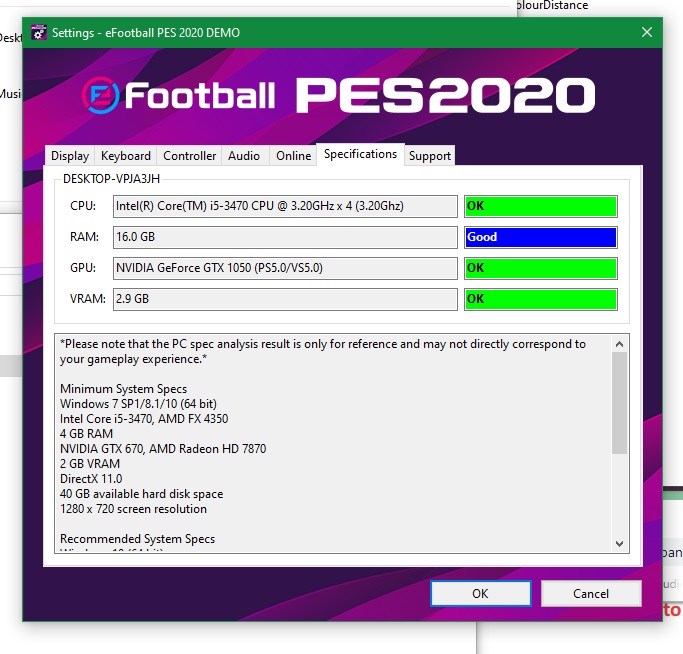Viewport: 683px width, 654px height.
Task: Select the Specifications tab
Action: [360, 154]
